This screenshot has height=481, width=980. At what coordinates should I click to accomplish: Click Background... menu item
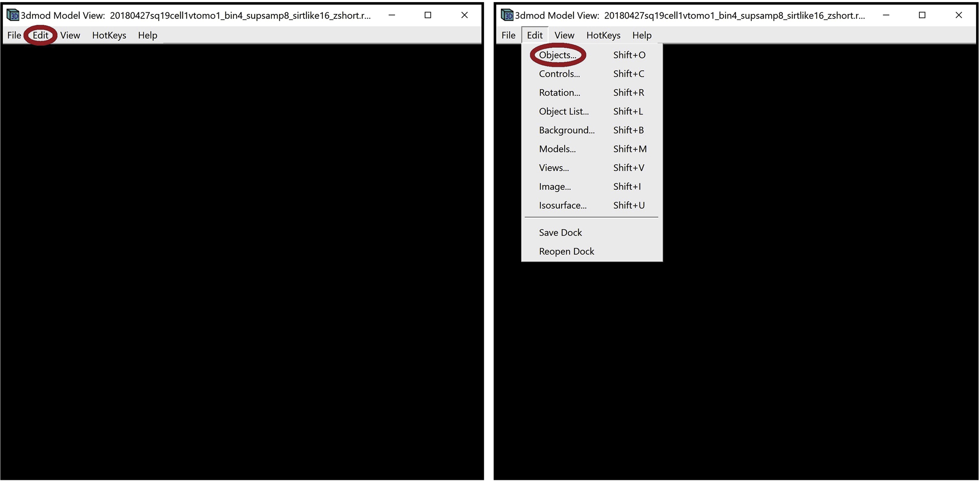click(567, 130)
